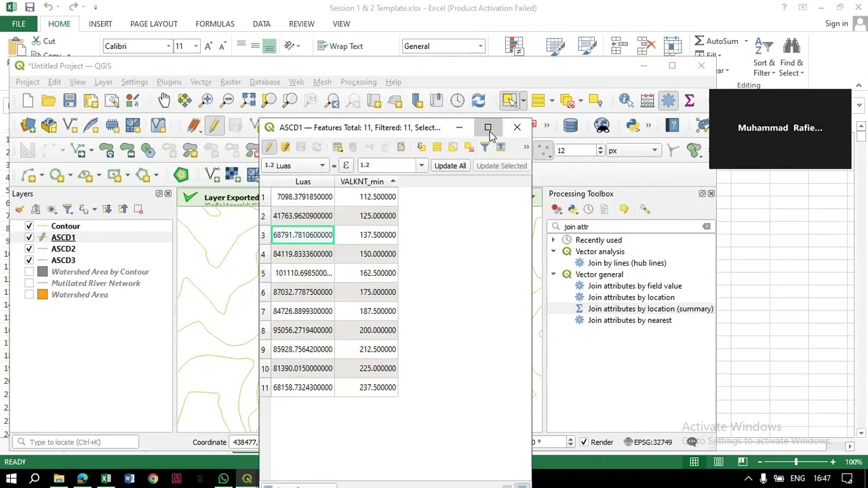Image resolution: width=868 pixels, height=488 pixels.
Task: Open Processing Toolbox options wrench
Action: pos(644,209)
